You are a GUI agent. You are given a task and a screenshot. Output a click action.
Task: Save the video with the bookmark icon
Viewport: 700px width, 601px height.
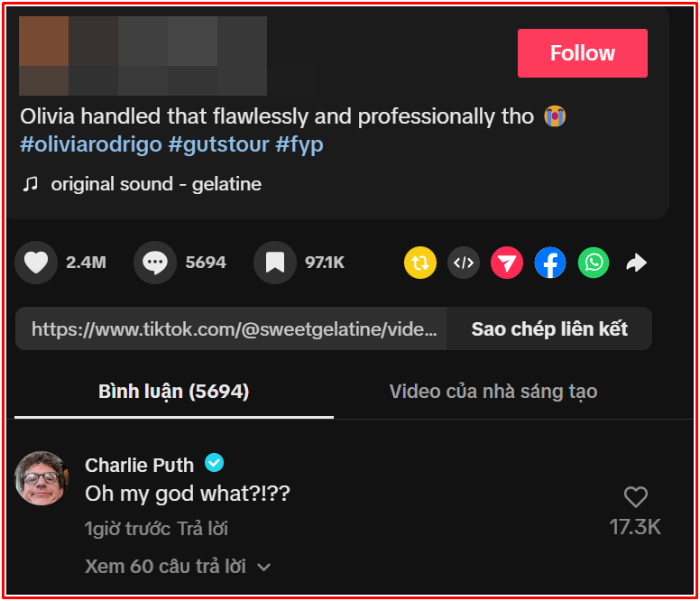pos(275,263)
